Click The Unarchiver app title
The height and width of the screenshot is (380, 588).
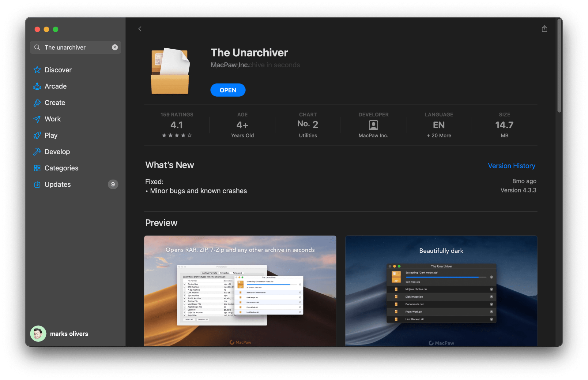point(249,53)
